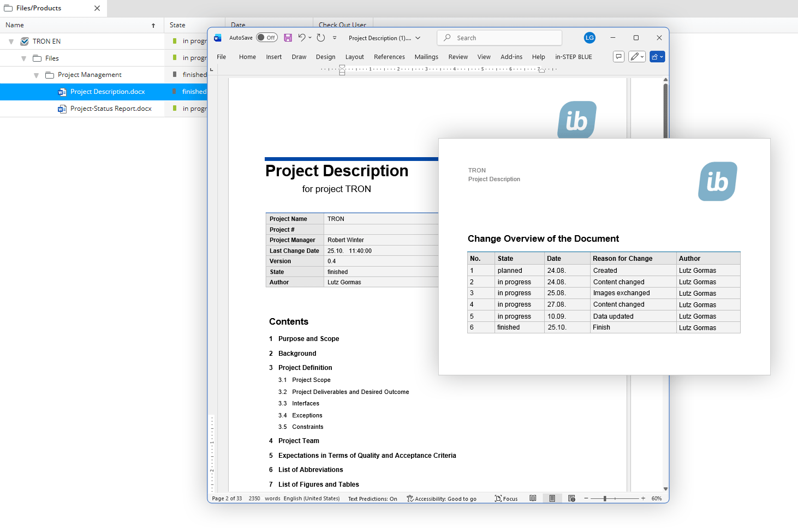Open the Customize Quick Access Toolbar dropdown
798x532 pixels.
[x=335, y=38]
